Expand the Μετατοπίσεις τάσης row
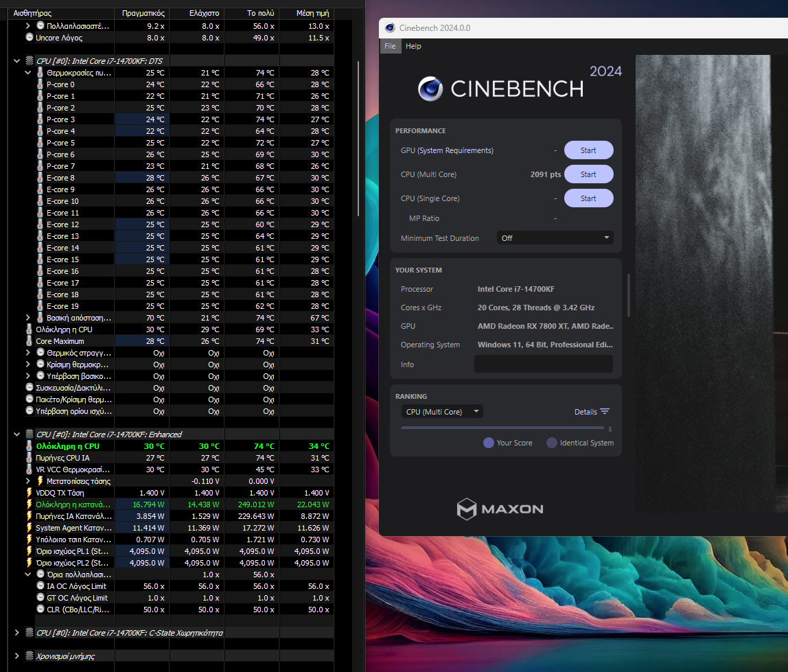Viewport: 788px width, 672px height. click(x=28, y=481)
